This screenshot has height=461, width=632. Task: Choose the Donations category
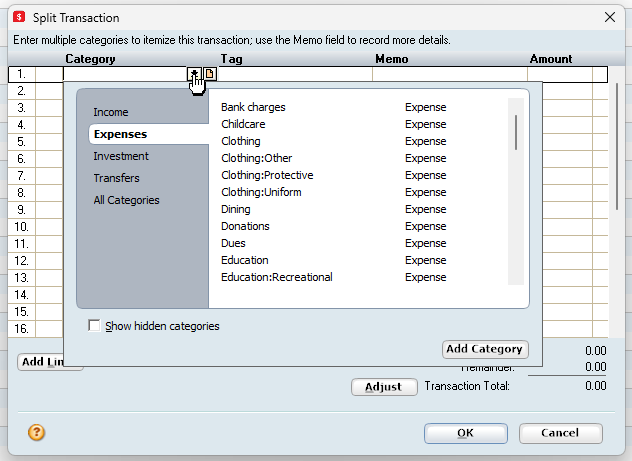pos(245,226)
